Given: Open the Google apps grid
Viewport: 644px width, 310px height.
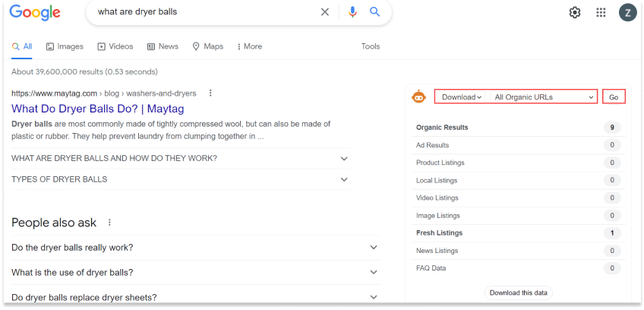Looking at the screenshot, I should pyautogui.click(x=601, y=12).
